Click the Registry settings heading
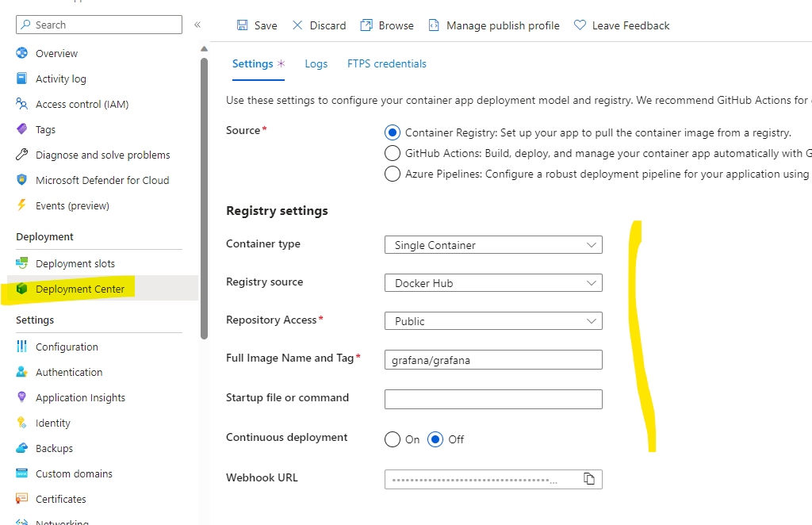 [277, 211]
